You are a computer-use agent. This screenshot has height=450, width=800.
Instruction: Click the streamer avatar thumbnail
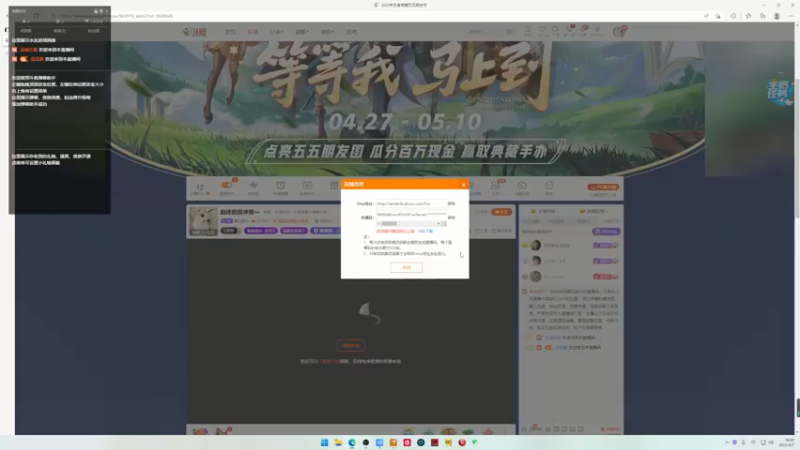pyautogui.click(x=203, y=221)
